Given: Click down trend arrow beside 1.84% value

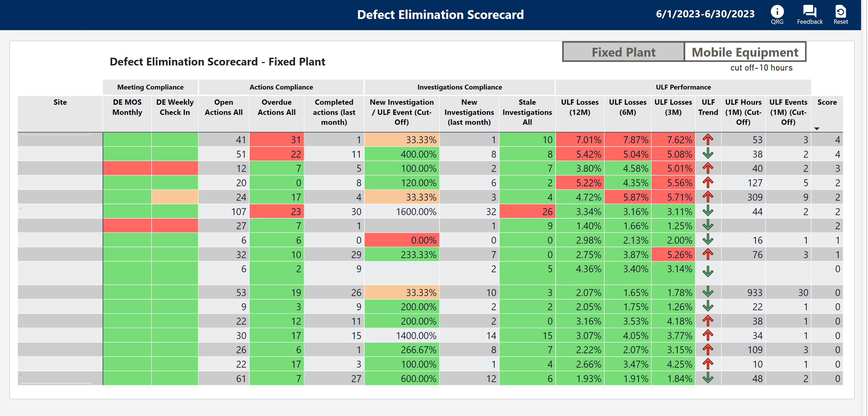Looking at the screenshot, I should (x=708, y=378).
